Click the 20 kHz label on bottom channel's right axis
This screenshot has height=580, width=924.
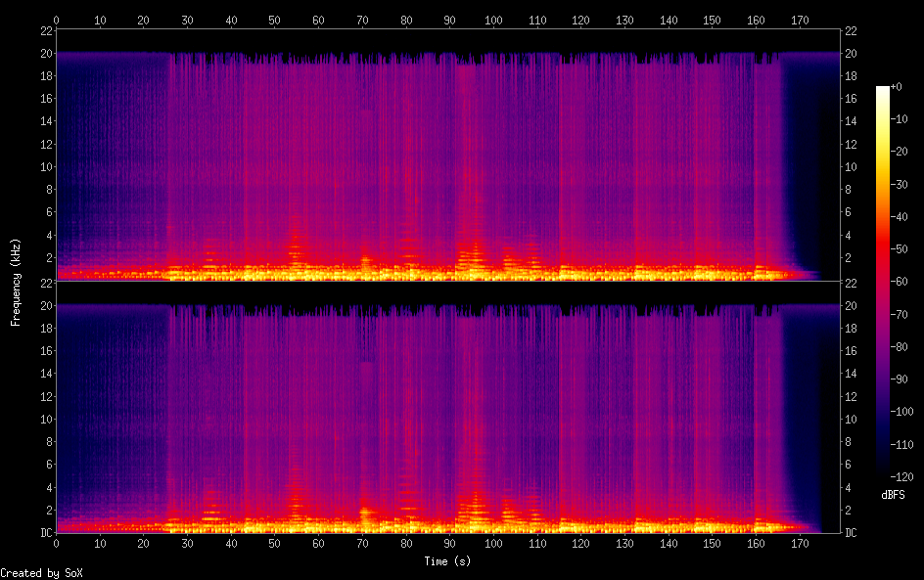click(852, 306)
